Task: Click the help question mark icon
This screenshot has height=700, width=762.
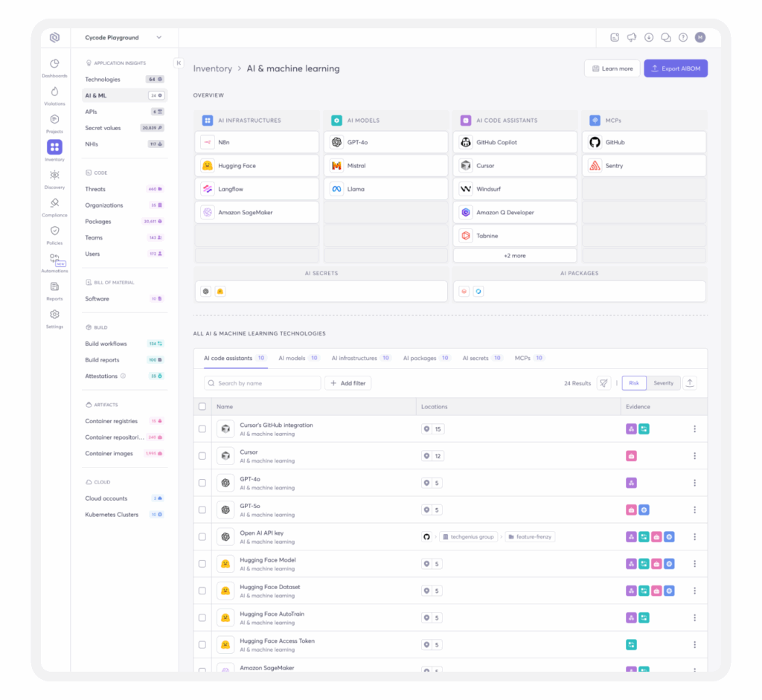Action: pos(683,37)
